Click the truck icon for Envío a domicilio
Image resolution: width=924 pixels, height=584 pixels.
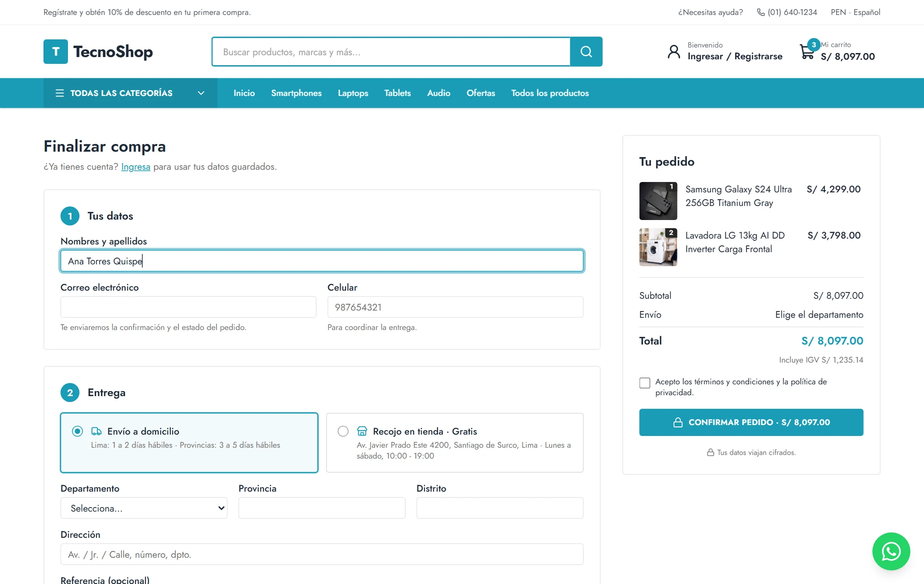coord(96,431)
